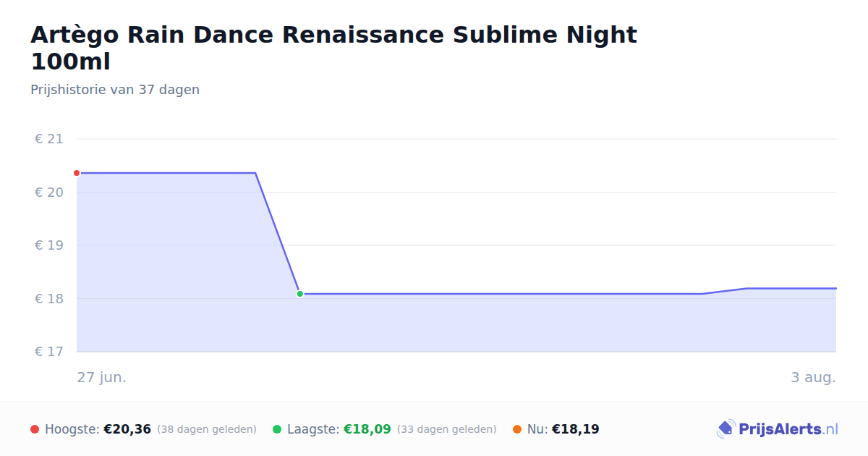Select the green lowest-price marker on chart
The width and height of the screenshot is (868, 456).
(299, 294)
